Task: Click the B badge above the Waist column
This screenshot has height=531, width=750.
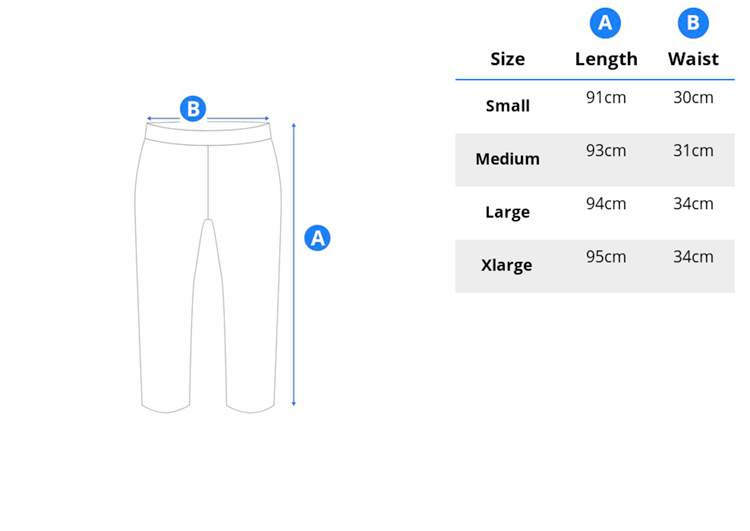Action: (x=693, y=23)
